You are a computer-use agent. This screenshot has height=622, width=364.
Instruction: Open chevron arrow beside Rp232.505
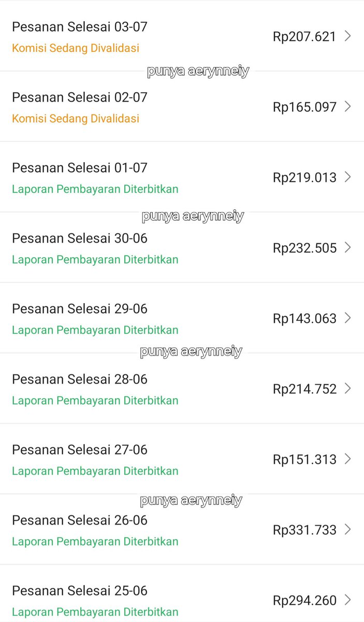coord(347,247)
